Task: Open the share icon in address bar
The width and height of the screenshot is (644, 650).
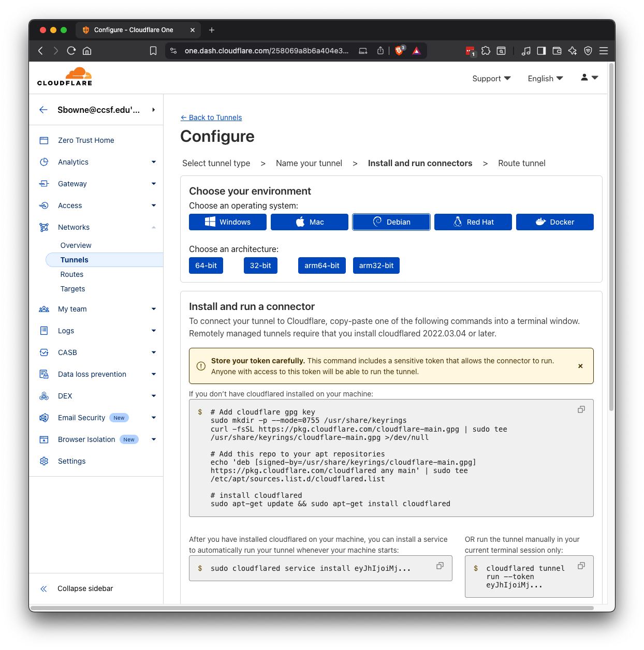Action: (380, 51)
